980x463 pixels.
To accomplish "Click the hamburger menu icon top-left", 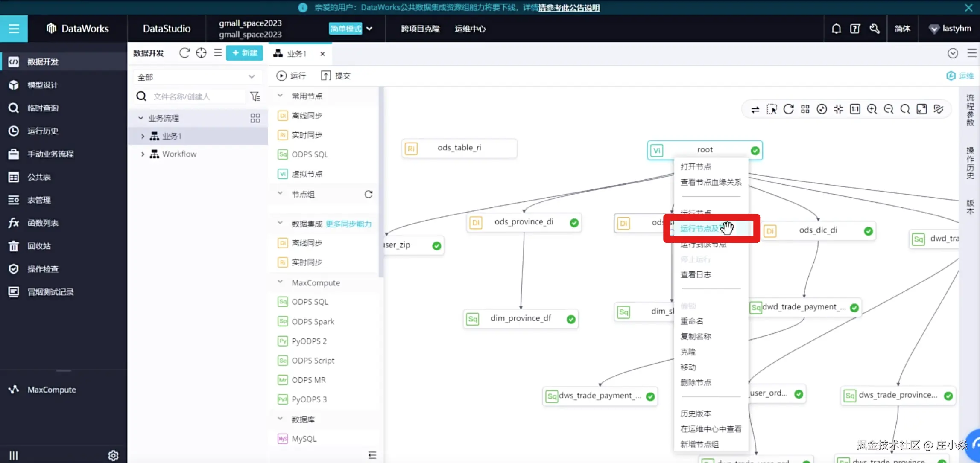I will 14,29.
